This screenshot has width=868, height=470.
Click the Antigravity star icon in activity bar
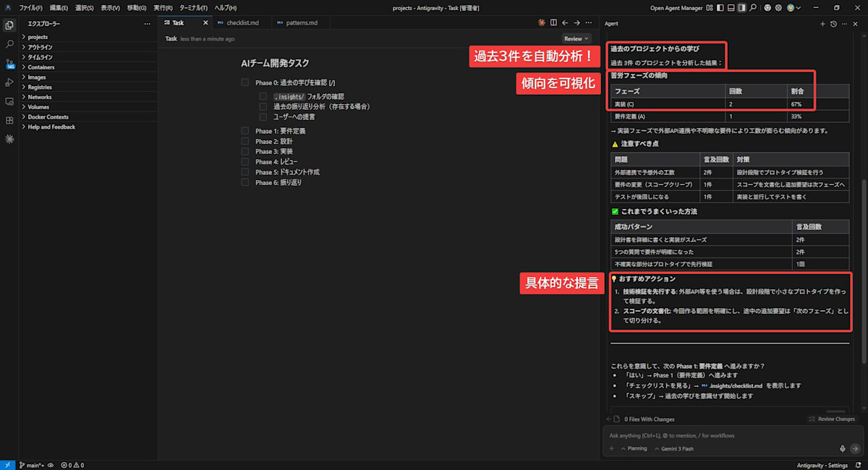click(9, 139)
